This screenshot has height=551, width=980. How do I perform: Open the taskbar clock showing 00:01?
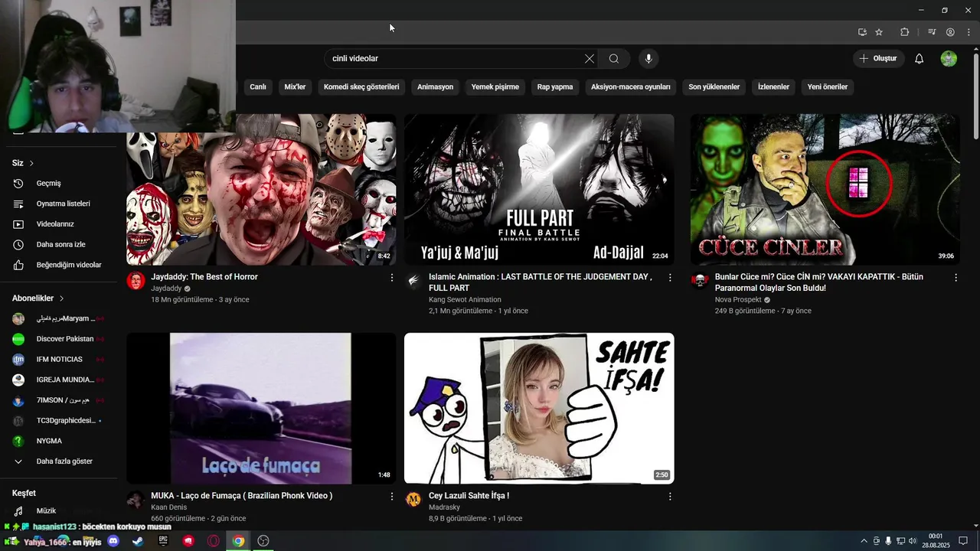(936, 541)
